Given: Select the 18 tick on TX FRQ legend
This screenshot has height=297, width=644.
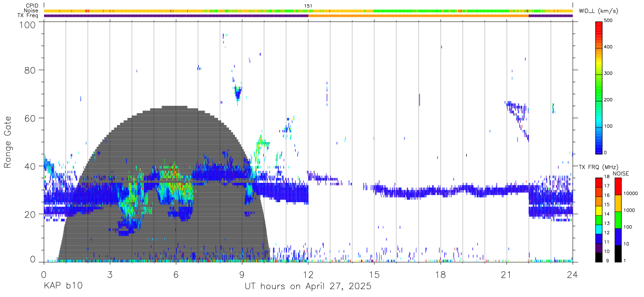Looking at the screenshot, I should [x=608, y=177].
